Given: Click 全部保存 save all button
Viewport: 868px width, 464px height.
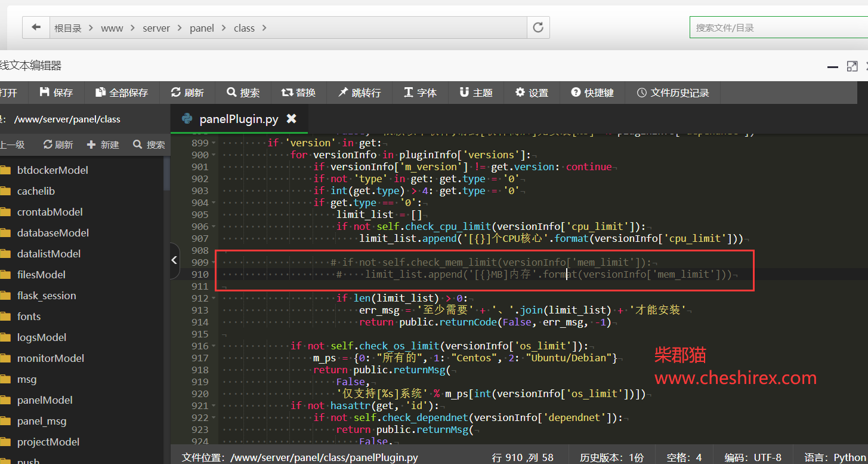Looking at the screenshot, I should click(x=122, y=93).
